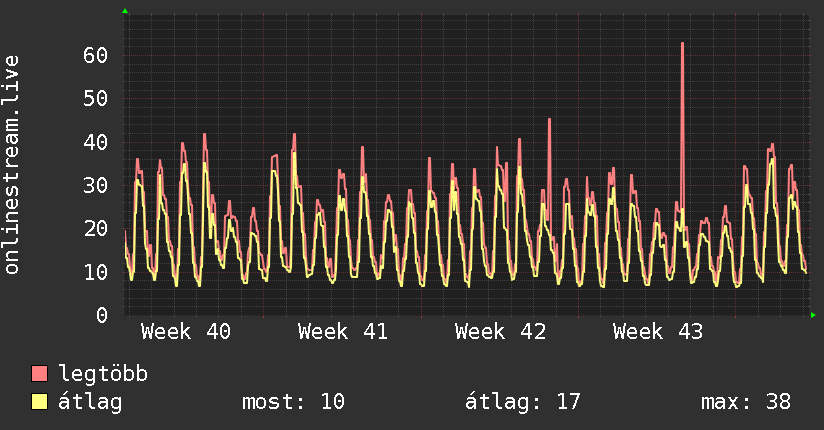Screen dimensions: 824x430
Task: Click the Week 43 axis label
Action: point(657,332)
